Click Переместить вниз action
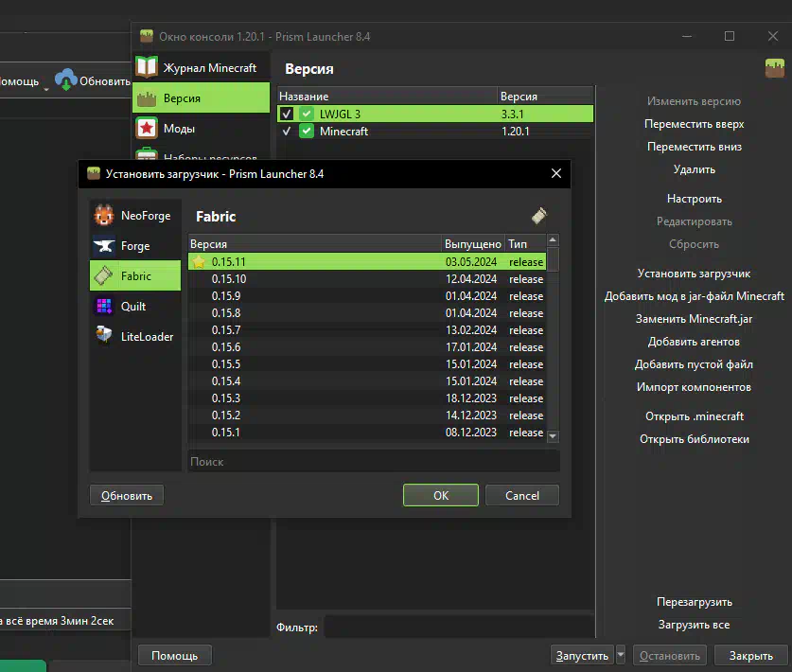Image resolution: width=792 pixels, height=672 pixels. (694, 147)
